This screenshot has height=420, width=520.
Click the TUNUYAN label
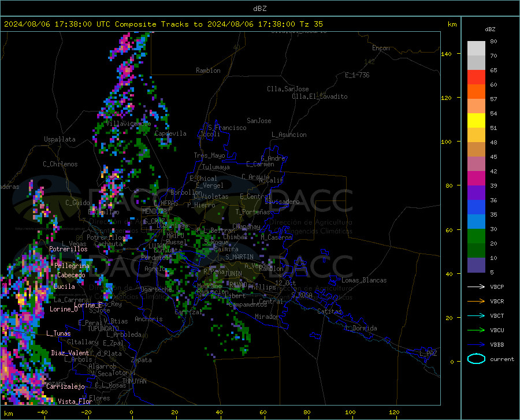[x=134, y=381]
